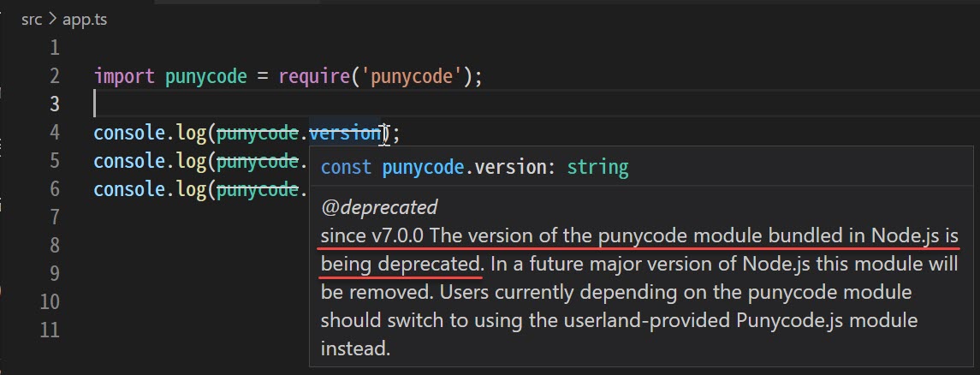Image resolution: width=980 pixels, height=375 pixels.
Task: Click string type in hover tooltip
Action: [x=597, y=168]
